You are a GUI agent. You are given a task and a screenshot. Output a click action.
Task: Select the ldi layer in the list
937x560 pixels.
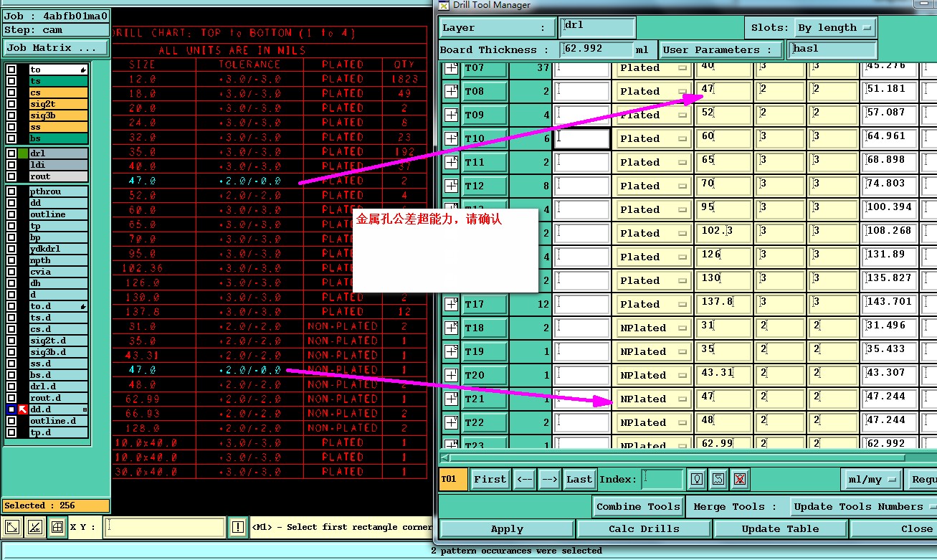pyautogui.click(x=58, y=165)
